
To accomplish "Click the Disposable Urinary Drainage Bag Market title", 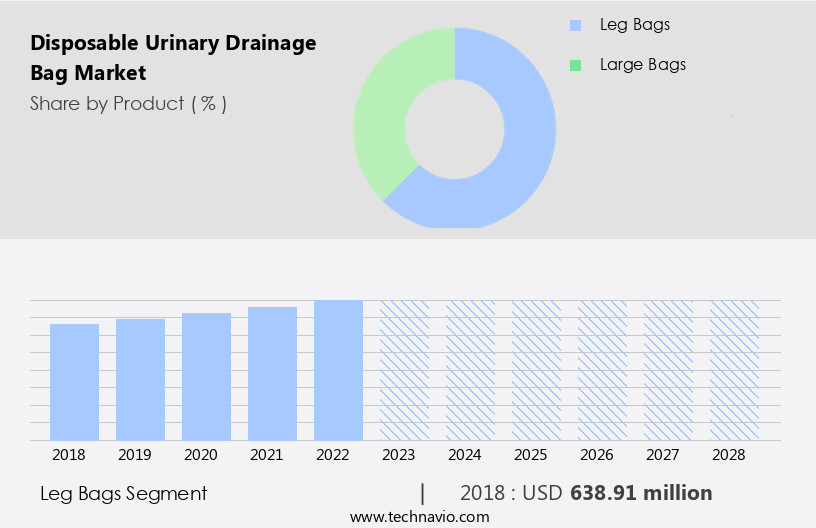I will tap(173, 58).
